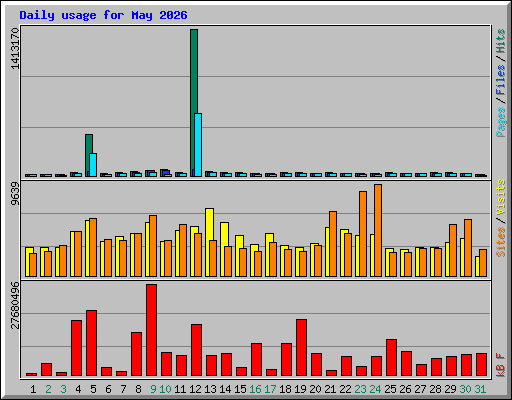Select the red KB bar for day 19
This screenshot has width=512, height=400.
coord(301,347)
